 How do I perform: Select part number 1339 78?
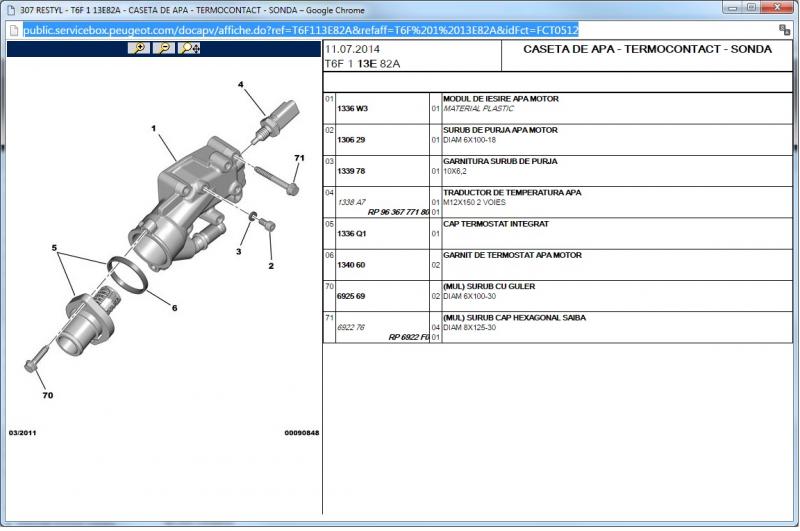(351, 171)
